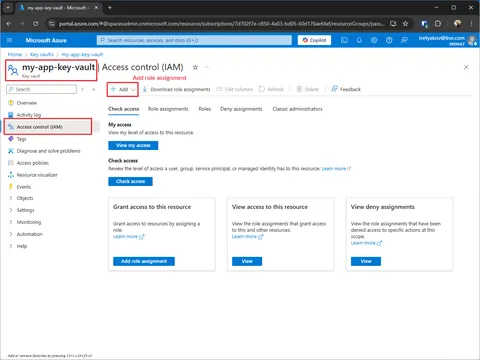Click the browser back arrow
Viewport: 480px width, 360px height.
coord(9,24)
